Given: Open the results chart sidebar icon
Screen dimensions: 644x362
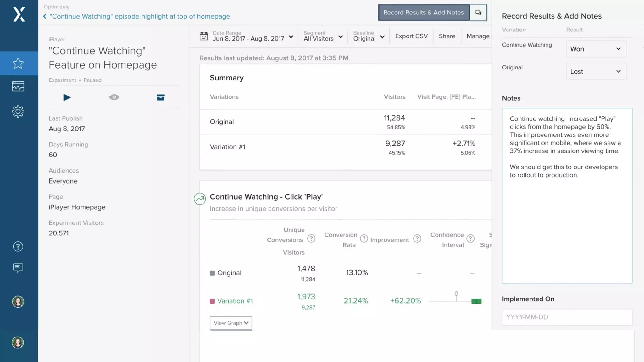Looking at the screenshot, I should (18, 86).
